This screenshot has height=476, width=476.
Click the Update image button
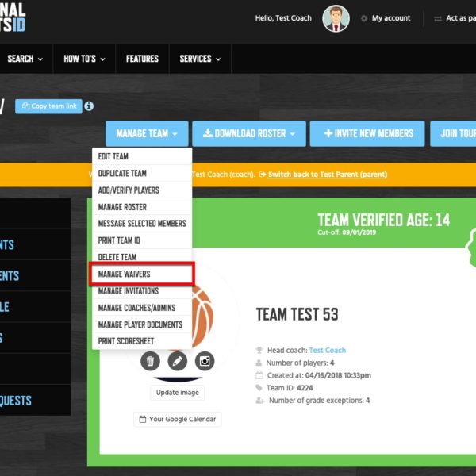178,393
